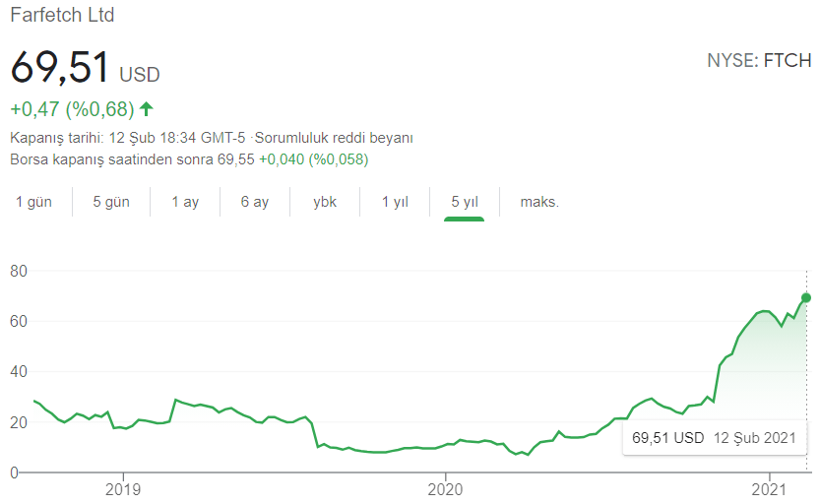Select the 1 gün time range tab

point(33,202)
